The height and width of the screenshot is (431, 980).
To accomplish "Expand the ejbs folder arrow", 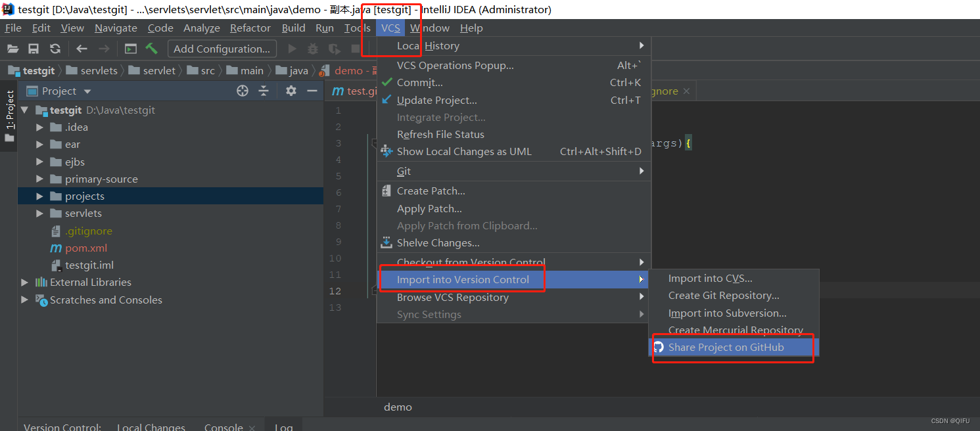I will coord(39,162).
